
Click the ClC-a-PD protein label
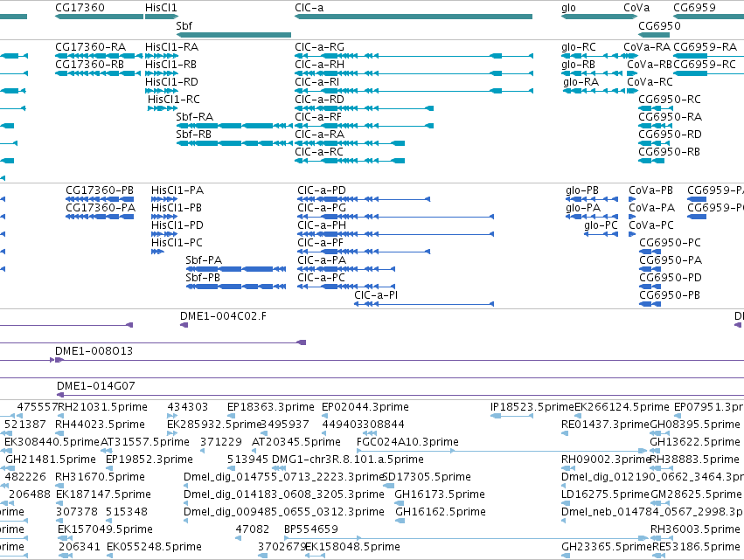pos(322,190)
